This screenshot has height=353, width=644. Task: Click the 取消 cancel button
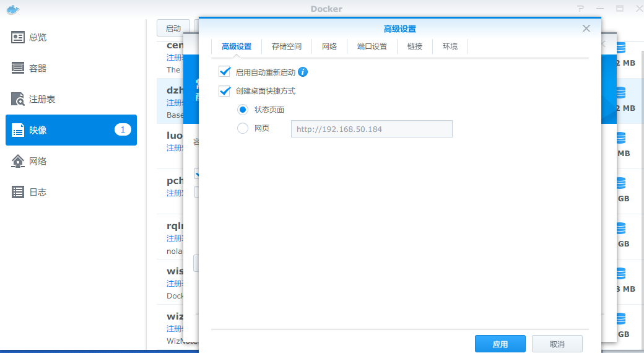point(557,344)
